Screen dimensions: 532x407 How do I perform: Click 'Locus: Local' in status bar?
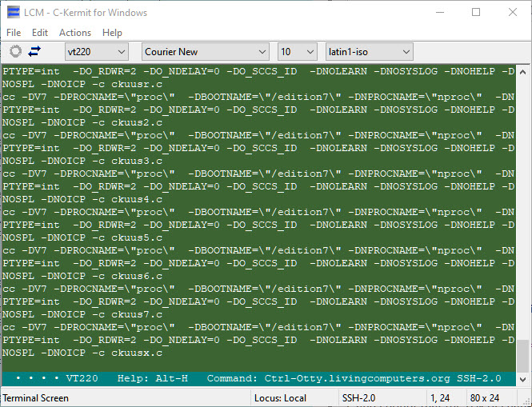(x=280, y=398)
